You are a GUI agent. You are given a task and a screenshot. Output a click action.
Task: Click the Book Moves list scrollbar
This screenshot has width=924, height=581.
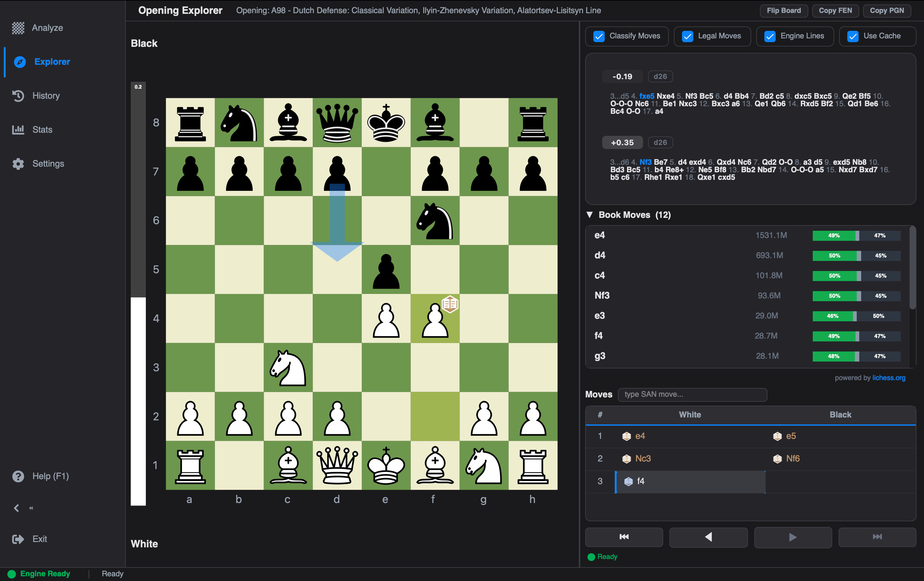tap(912, 268)
